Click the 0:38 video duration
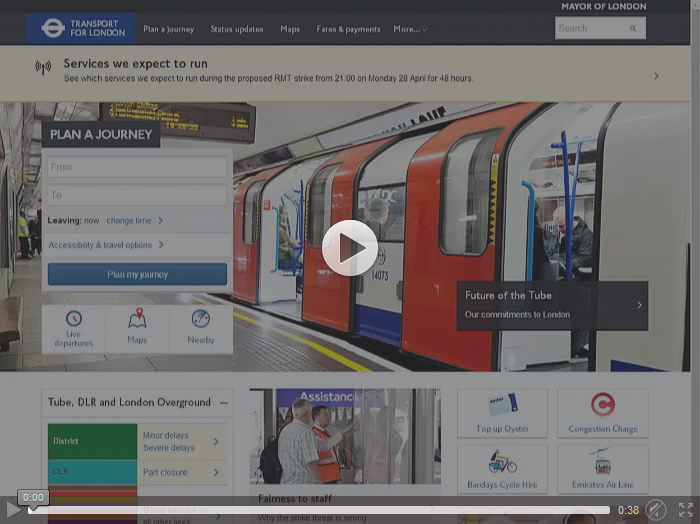 (x=629, y=510)
